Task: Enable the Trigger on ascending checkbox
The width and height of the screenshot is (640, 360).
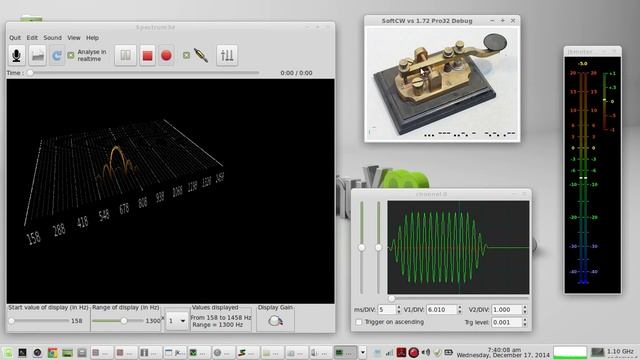Action: [x=359, y=322]
